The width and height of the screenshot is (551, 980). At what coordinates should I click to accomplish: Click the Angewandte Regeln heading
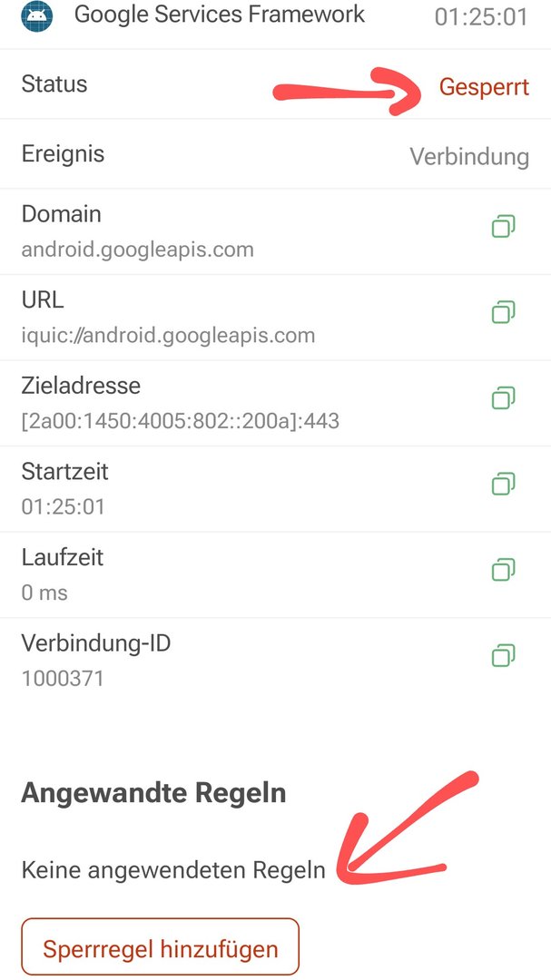pos(153,793)
